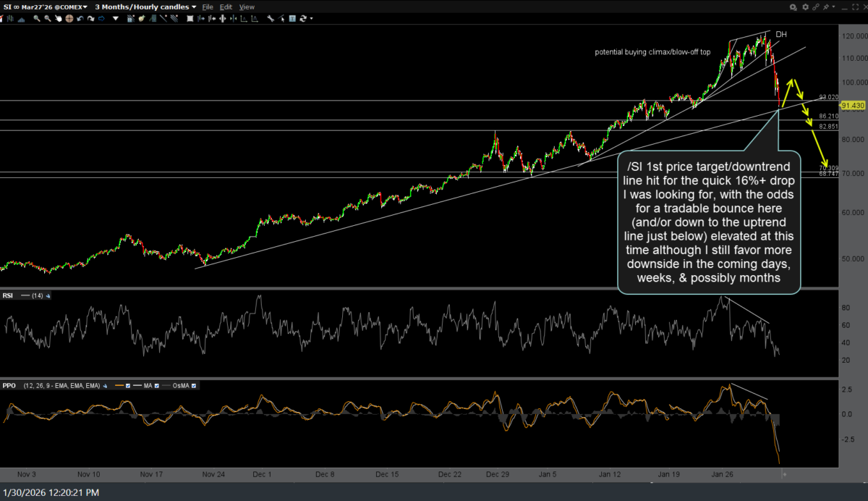This screenshot has width=868, height=501.
Task: Click the redo arrow icon
Action: coord(90,18)
